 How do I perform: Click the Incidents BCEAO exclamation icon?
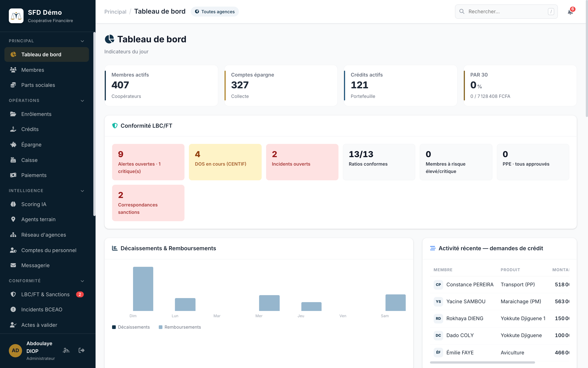click(13, 309)
